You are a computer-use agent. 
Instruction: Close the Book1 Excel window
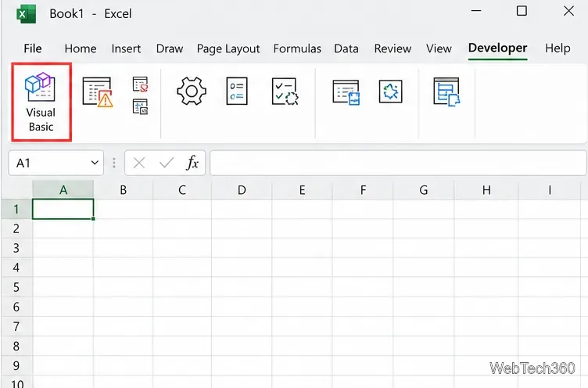pos(569,11)
